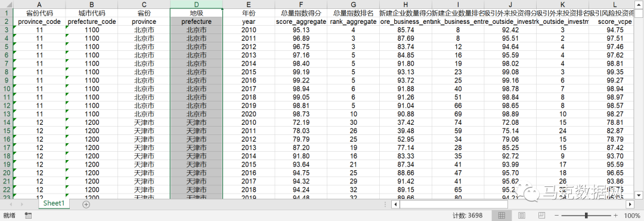Select column A header
Image resolution: width=644 pixels, height=221 pixels.
(39, 4)
